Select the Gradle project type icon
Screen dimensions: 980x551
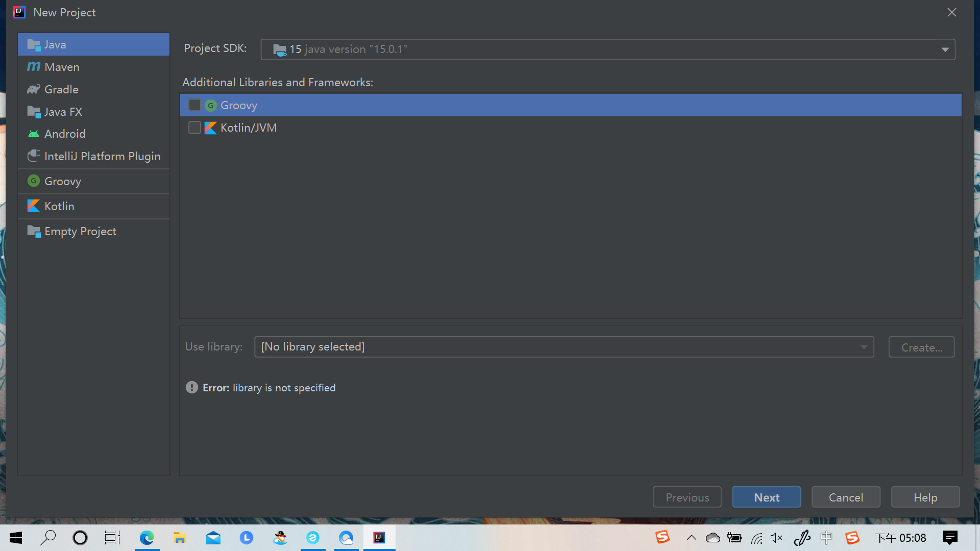coord(34,89)
